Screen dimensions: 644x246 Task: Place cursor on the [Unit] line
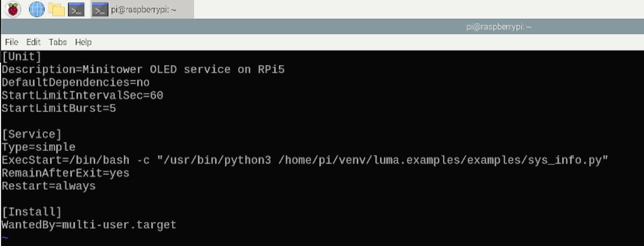click(x=21, y=56)
